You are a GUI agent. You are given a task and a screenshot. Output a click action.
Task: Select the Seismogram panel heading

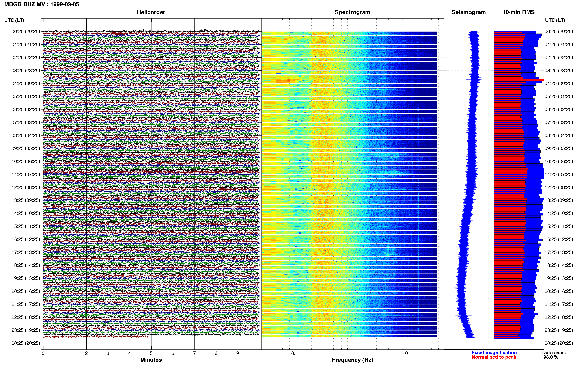[x=468, y=12]
